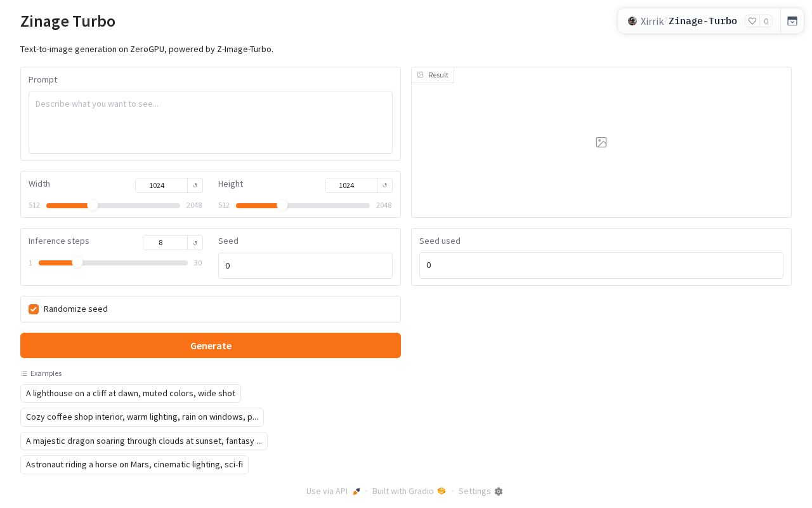Image resolution: width=812 pixels, height=508 pixels.
Task: Click the Height number field showing 1024
Action: [351, 185]
